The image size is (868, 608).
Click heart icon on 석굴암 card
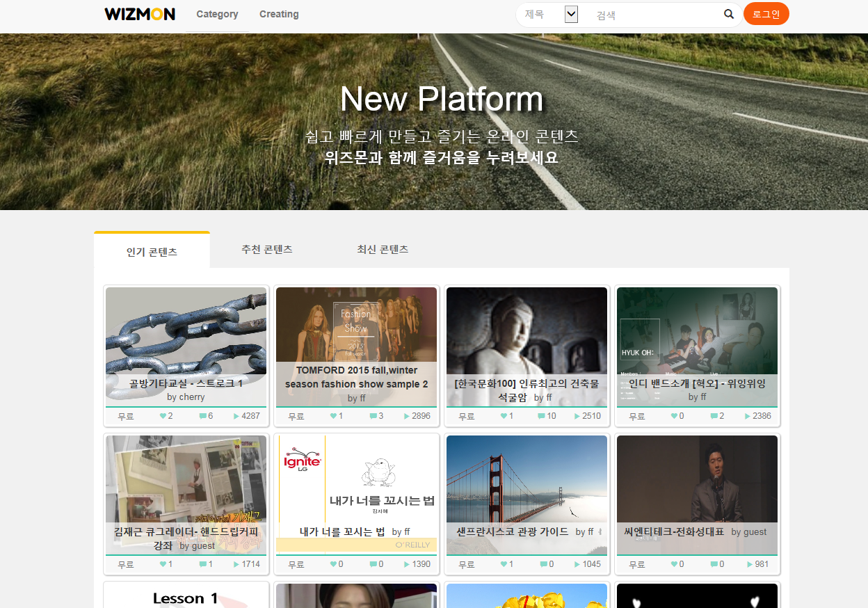point(504,416)
